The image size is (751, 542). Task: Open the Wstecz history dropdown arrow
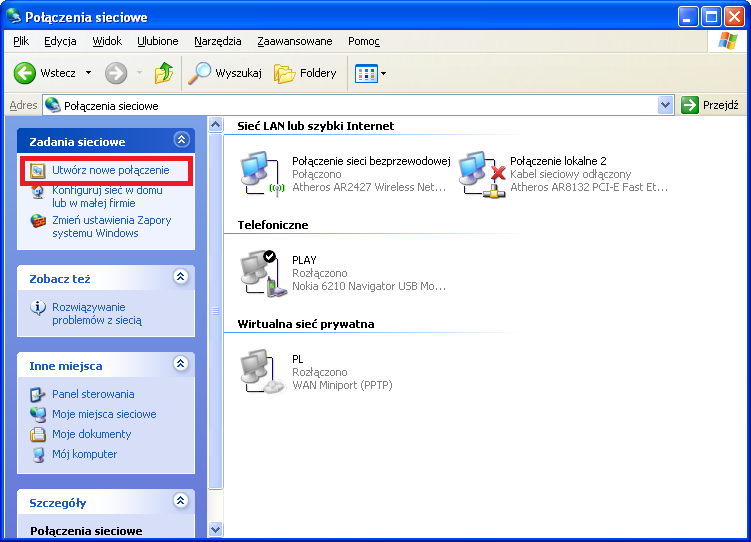point(89,73)
